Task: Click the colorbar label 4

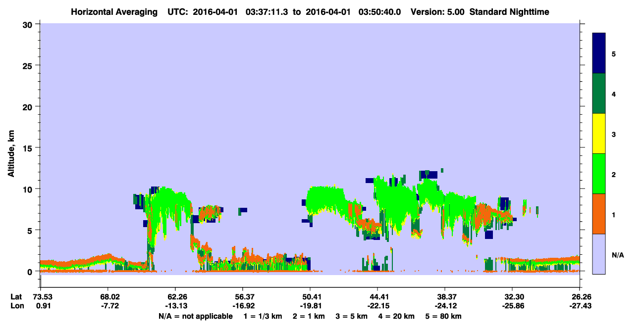Action: (x=614, y=94)
